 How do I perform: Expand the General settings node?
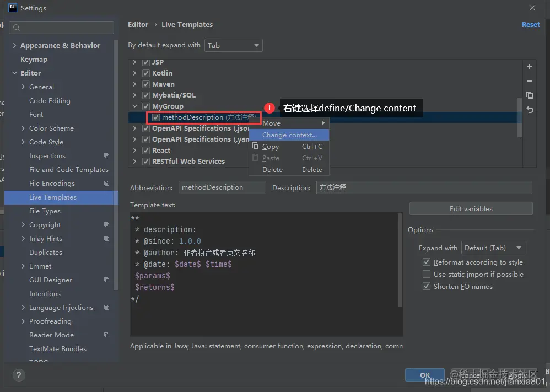(x=23, y=87)
